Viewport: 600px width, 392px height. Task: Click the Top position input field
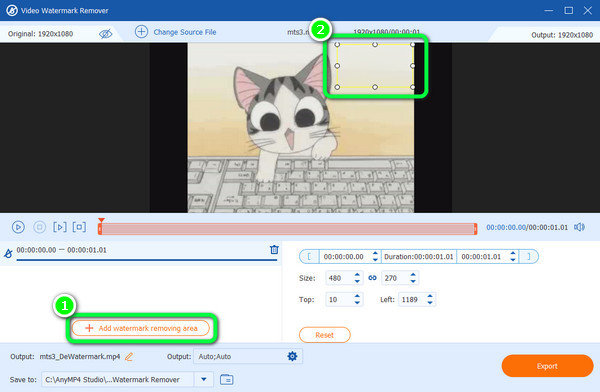pyautogui.click(x=339, y=299)
